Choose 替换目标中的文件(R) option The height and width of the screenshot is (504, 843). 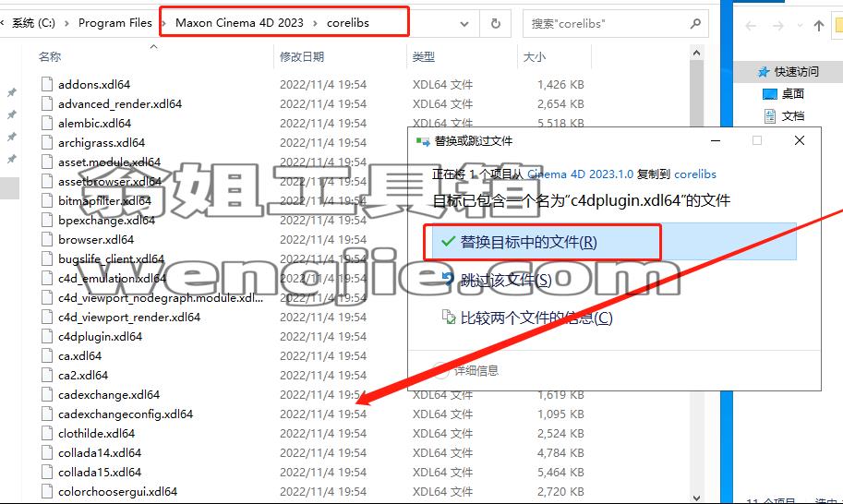point(615,242)
